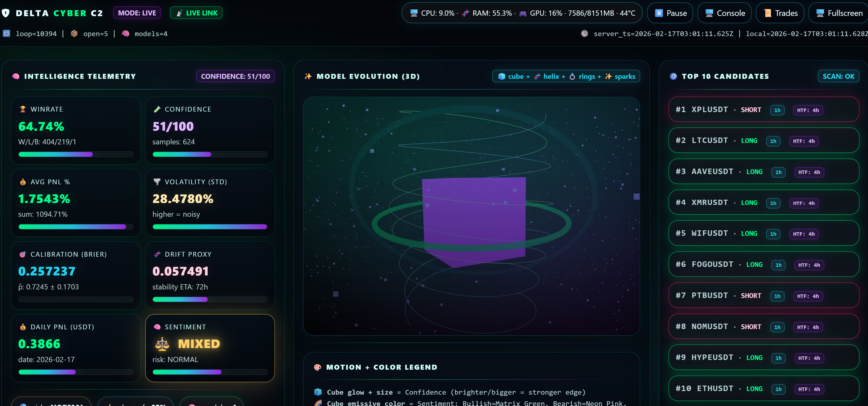
Task: Pause the live dashboard feed
Action: pos(670,13)
